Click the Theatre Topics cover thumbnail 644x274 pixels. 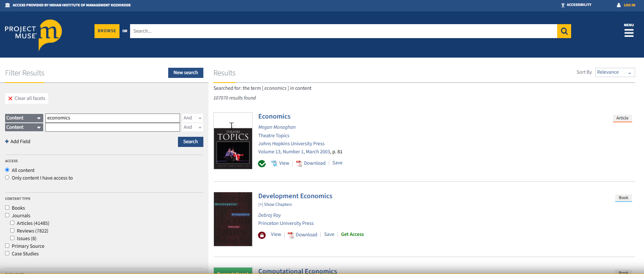[x=233, y=141]
